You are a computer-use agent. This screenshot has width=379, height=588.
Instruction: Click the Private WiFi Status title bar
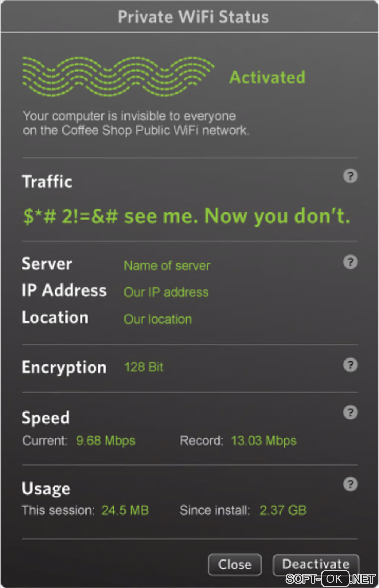(x=193, y=17)
